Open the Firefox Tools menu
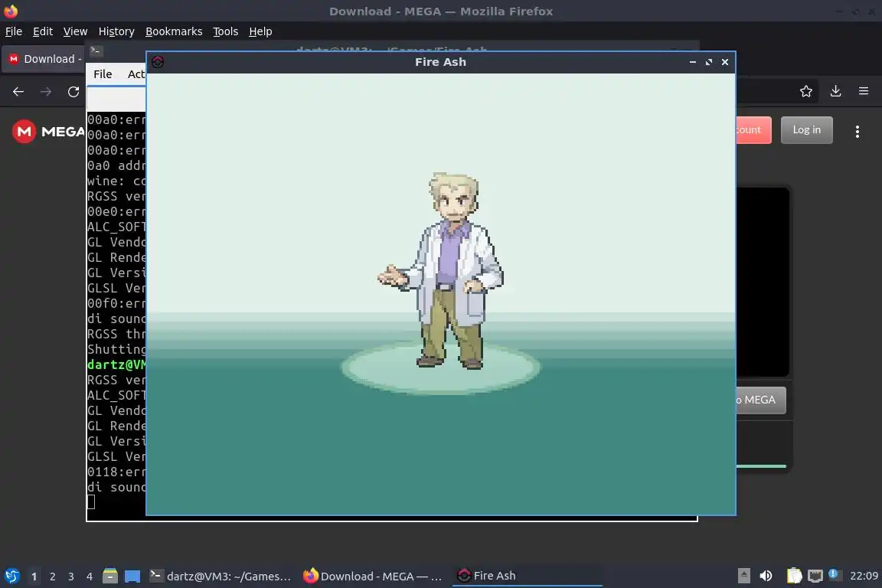The image size is (882, 588). coord(226,31)
